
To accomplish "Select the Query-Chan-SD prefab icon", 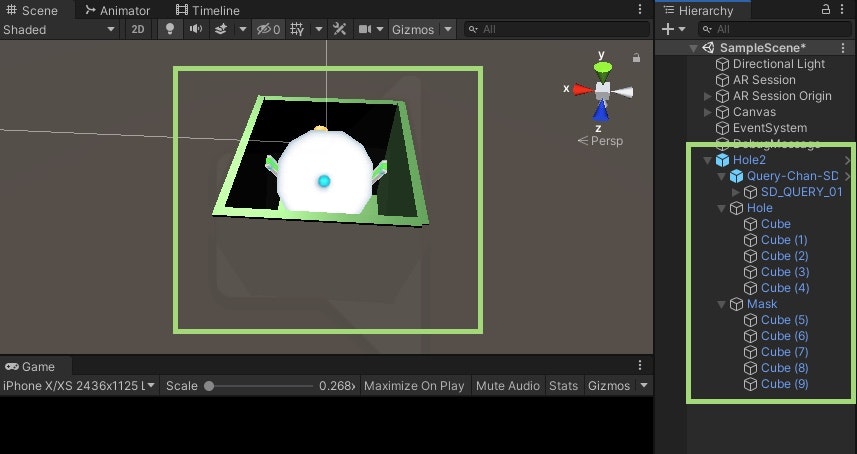I will pyautogui.click(x=737, y=176).
